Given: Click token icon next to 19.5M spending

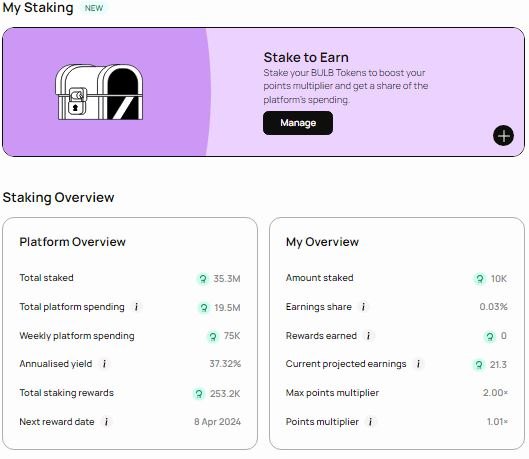Looking at the screenshot, I should pyautogui.click(x=204, y=308).
